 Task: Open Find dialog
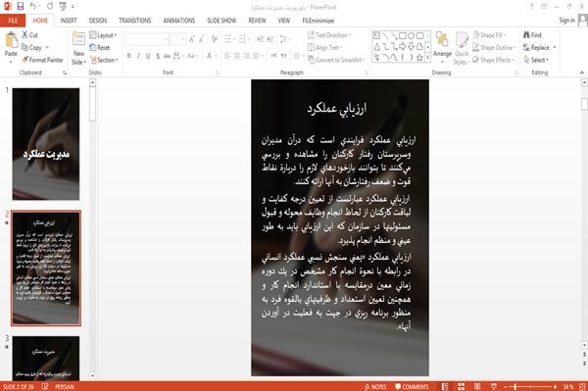pyautogui.click(x=532, y=35)
